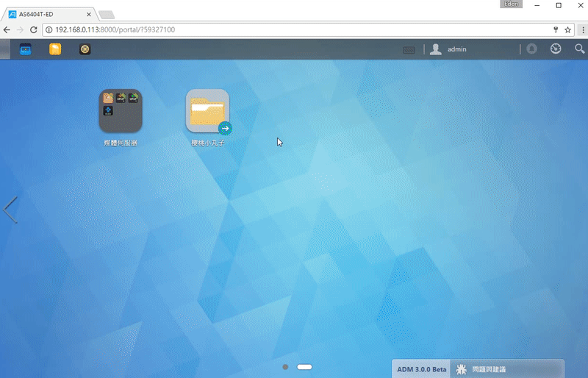Click the show-desktop strip at taskbar left edge
The height and width of the screenshot is (378, 588).
click(5, 49)
